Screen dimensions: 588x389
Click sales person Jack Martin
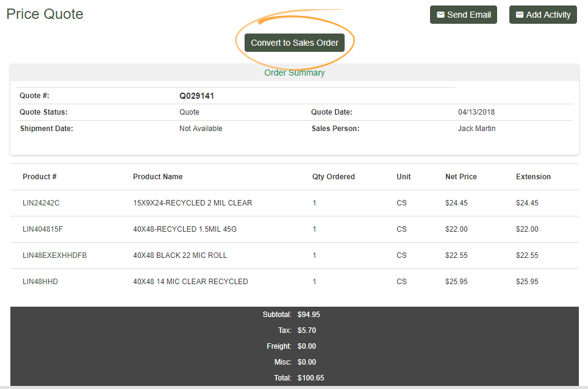(476, 128)
